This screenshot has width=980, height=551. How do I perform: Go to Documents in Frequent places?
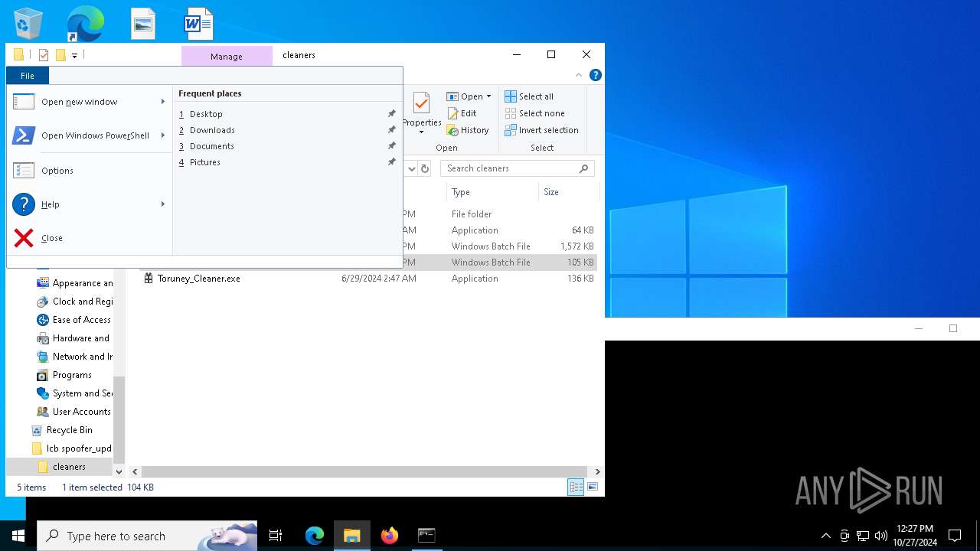point(212,146)
